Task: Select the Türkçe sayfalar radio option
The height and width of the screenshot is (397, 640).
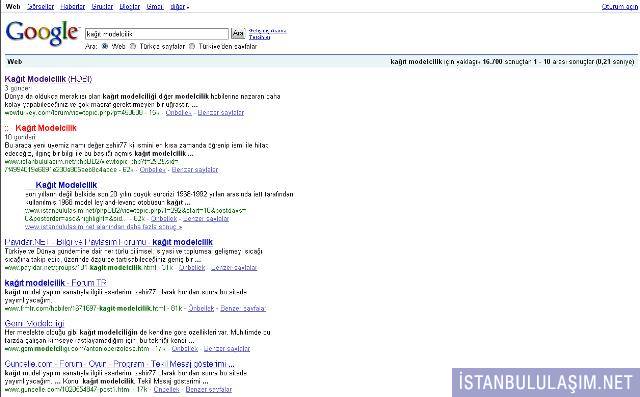Action: pos(133,46)
